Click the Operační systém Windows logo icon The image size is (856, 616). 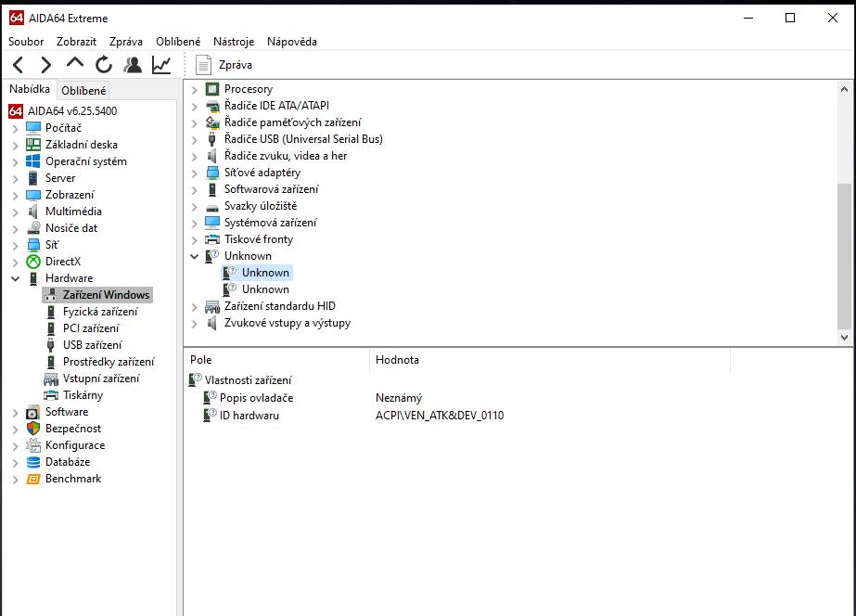(x=33, y=161)
